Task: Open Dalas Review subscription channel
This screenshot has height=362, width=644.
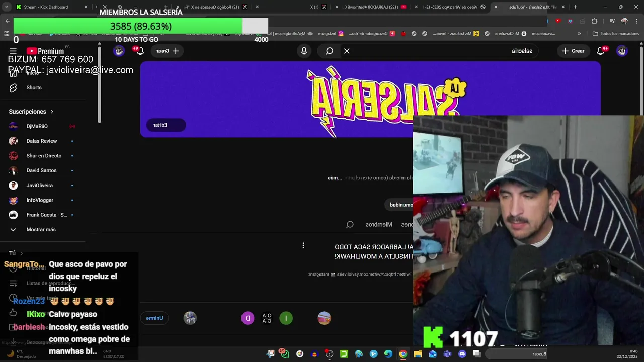Action: [x=42, y=141]
